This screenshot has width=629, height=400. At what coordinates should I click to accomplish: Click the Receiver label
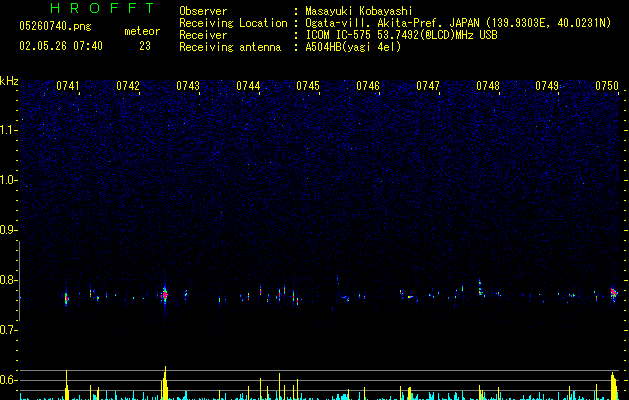pyautogui.click(x=203, y=35)
